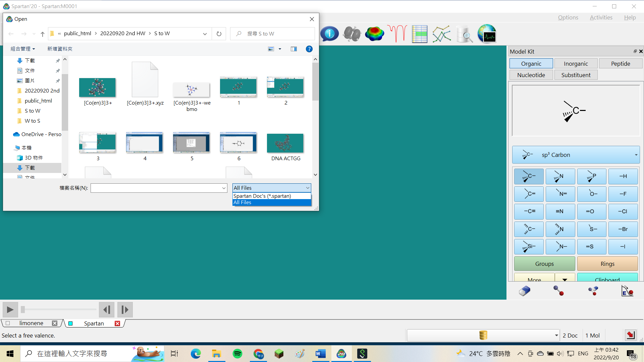Image resolution: width=644 pixels, height=362 pixels.
Task: Select the sp3 carbon atom button
Action: click(529, 176)
